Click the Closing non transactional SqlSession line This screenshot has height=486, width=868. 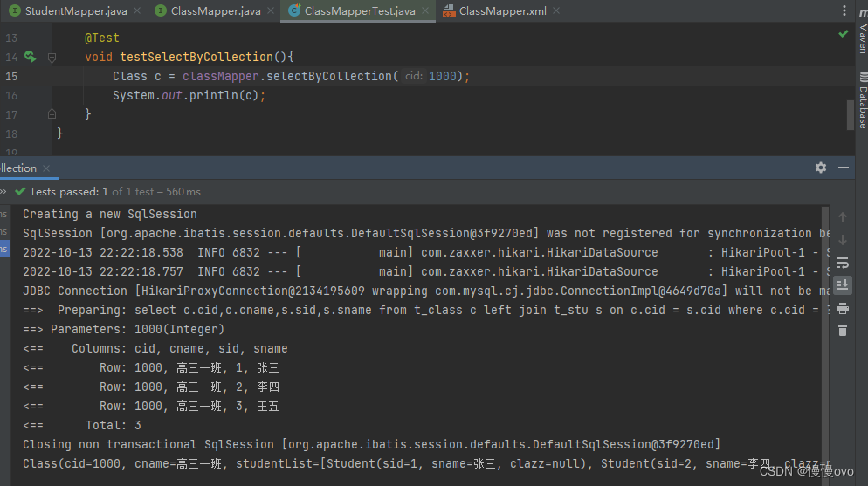pyautogui.click(x=371, y=444)
